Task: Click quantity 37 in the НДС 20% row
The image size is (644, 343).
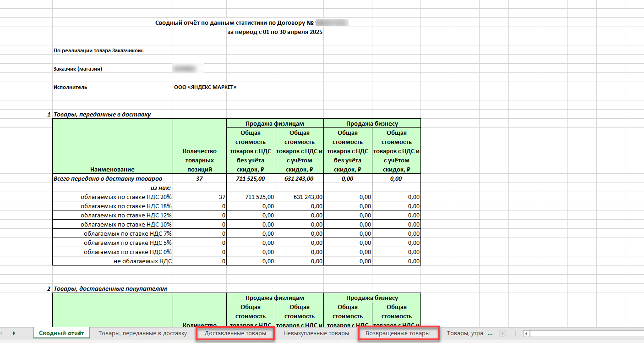Action: click(199, 197)
